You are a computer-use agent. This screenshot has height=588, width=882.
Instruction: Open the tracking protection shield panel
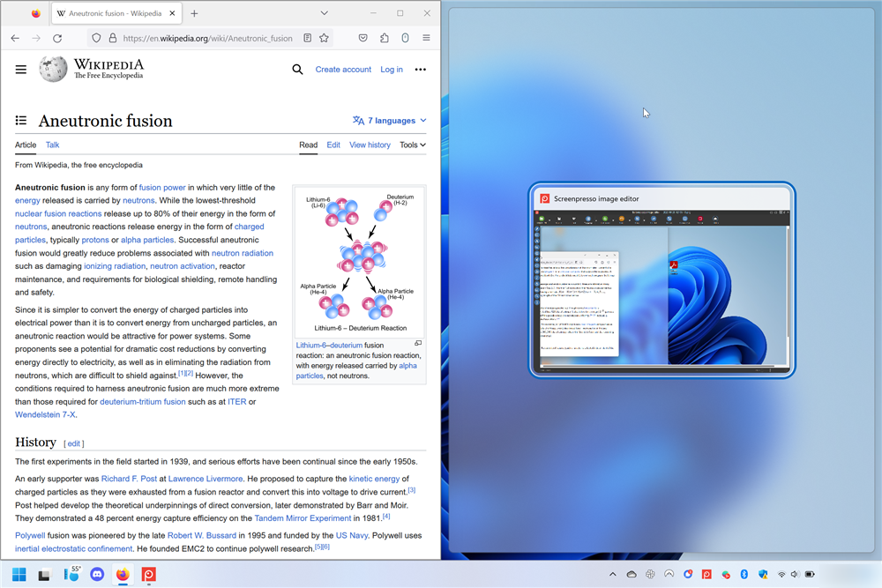click(96, 38)
